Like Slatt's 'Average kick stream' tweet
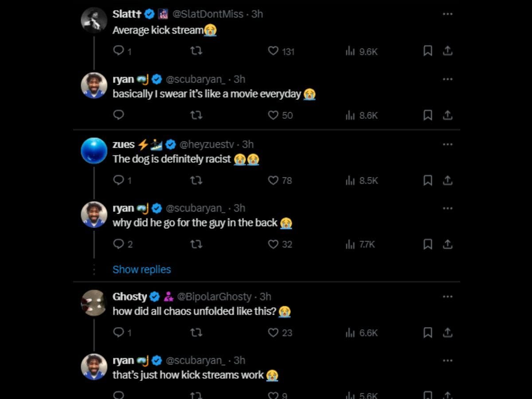532x399 pixels. [274, 51]
